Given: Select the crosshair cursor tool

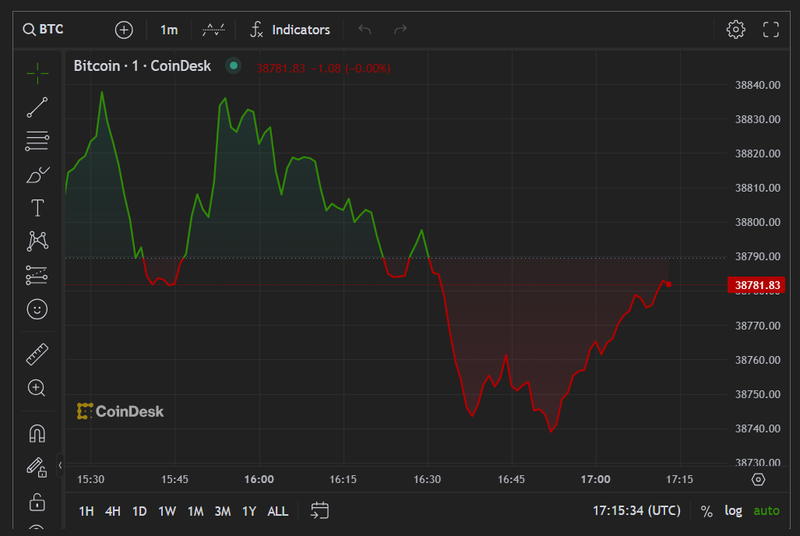Looking at the screenshot, I should click(x=37, y=73).
